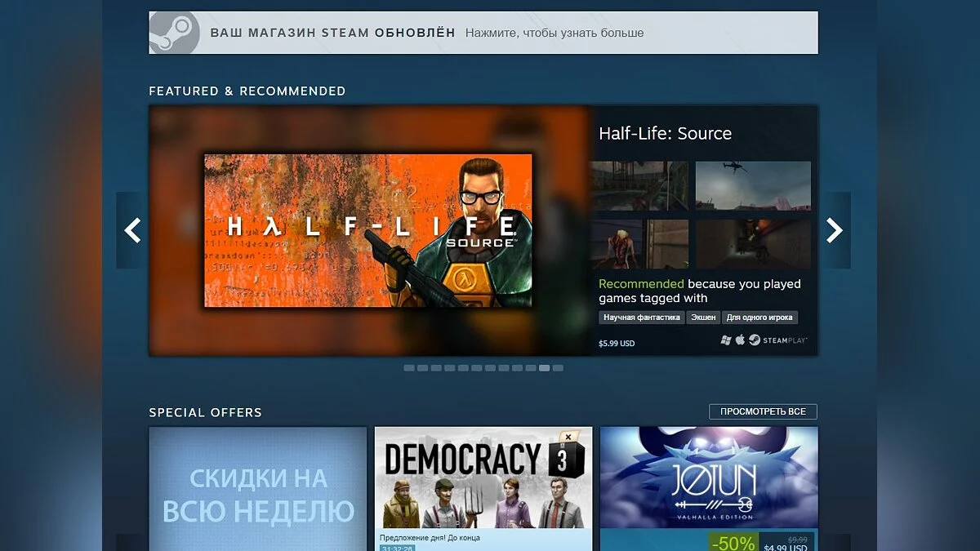Jump to the first carousel page dot

click(x=409, y=368)
